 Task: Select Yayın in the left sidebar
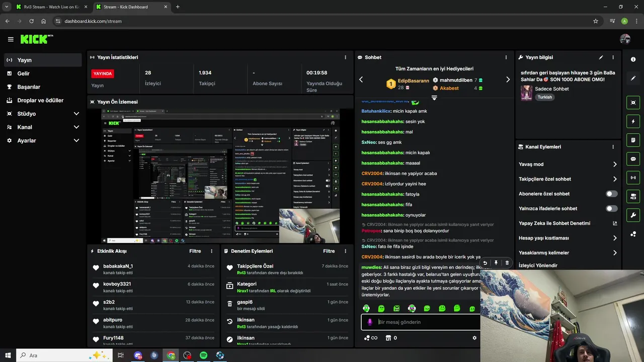[43, 60]
